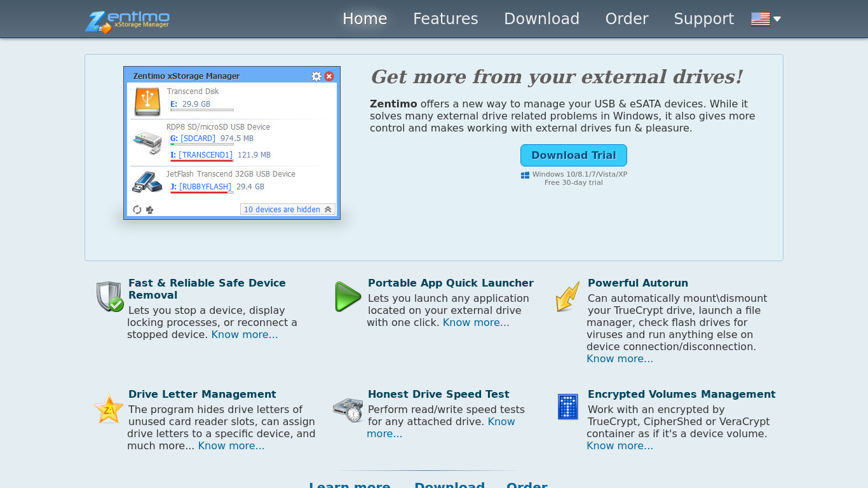The image size is (868, 488).
Task: Click the green play arrow launcher icon
Action: [348, 297]
